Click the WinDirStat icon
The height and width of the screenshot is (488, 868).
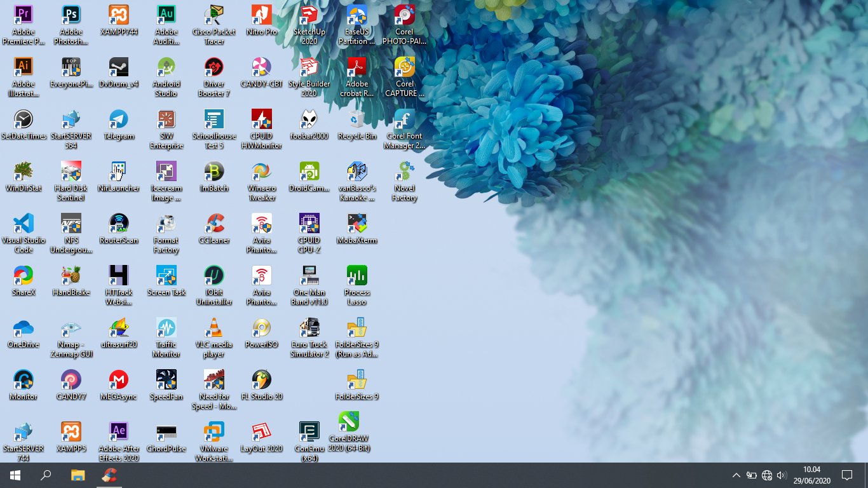click(x=24, y=177)
